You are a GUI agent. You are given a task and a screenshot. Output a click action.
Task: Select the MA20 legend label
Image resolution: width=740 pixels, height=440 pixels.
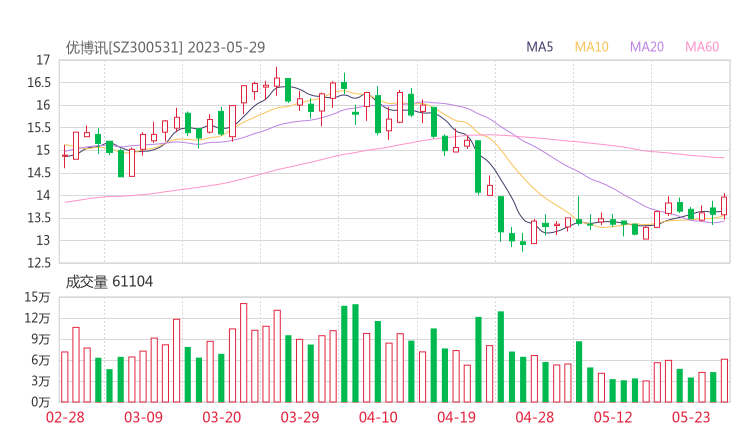click(x=647, y=47)
